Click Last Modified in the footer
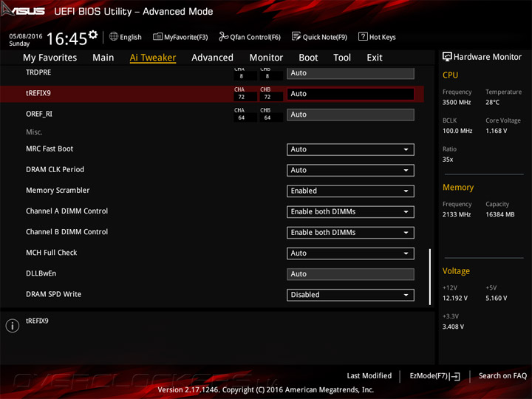Image resolution: width=532 pixels, height=399 pixels. [369, 375]
